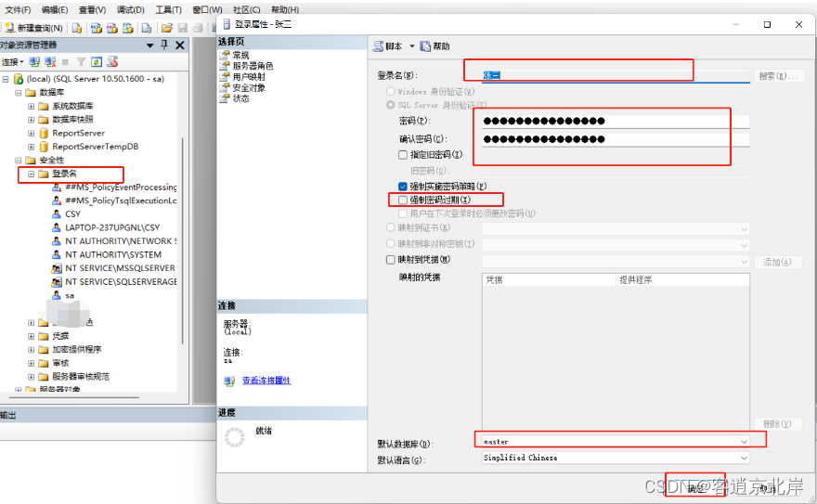Open the Community (社区) menu
Image resolution: width=817 pixels, height=504 pixels.
[x=246, y=10]
